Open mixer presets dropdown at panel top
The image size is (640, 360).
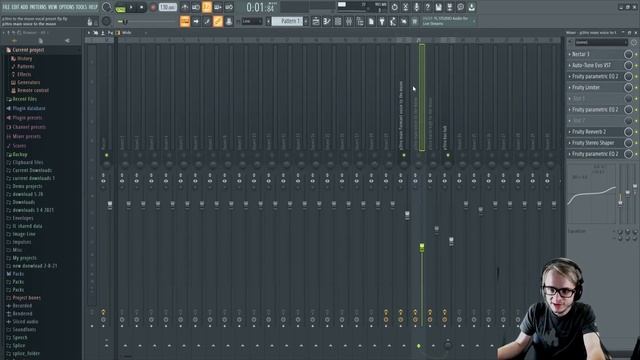pos(601,42)
